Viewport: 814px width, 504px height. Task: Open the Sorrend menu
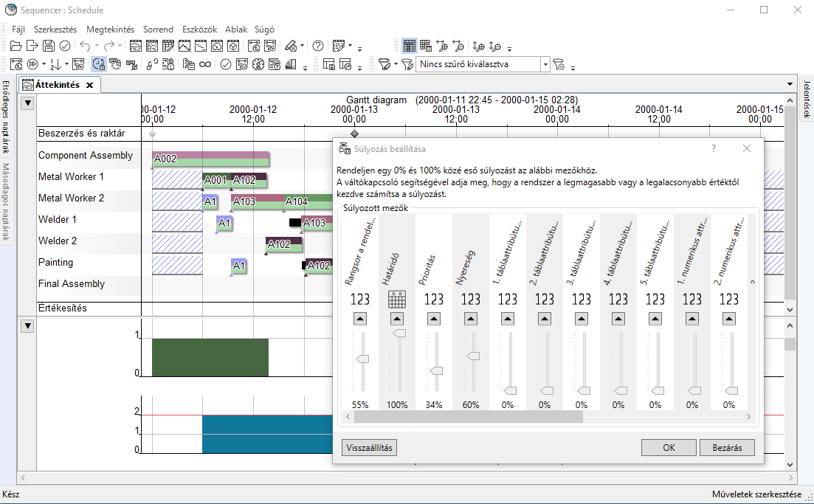point(158,30)
